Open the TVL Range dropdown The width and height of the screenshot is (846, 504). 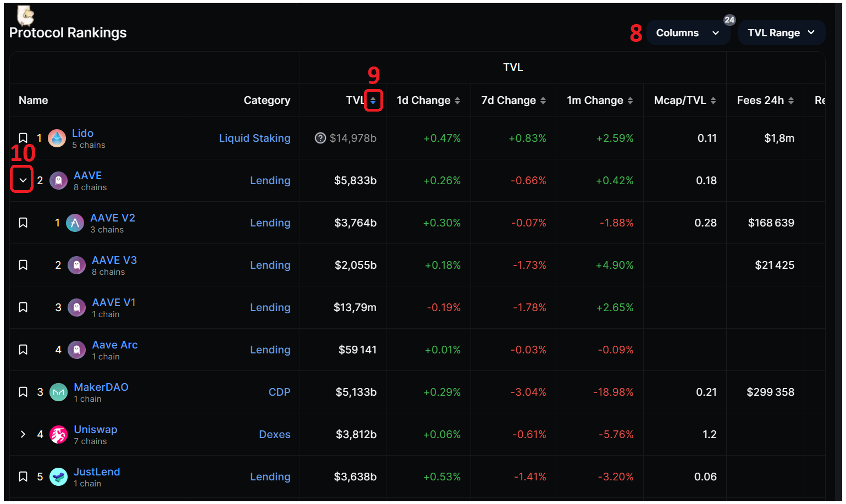click(781, 33)
